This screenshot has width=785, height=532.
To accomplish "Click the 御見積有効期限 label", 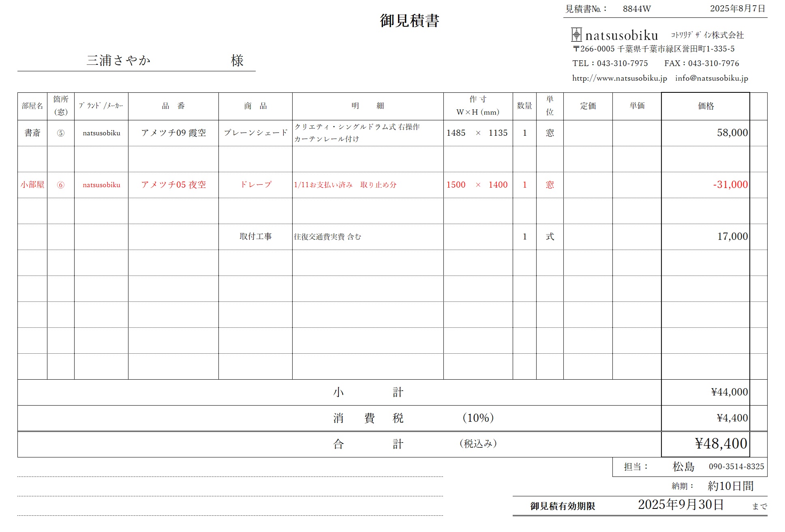I will [563, 506].
